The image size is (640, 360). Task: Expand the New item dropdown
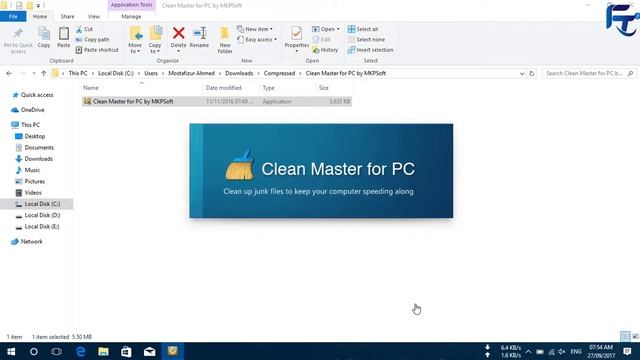coord(255,29)
